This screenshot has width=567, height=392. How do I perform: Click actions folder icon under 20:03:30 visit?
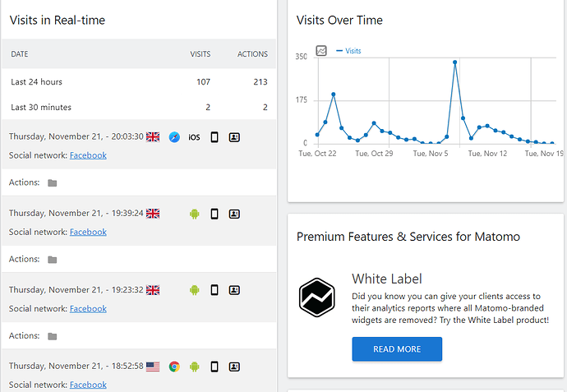click(x=53, y=183)
